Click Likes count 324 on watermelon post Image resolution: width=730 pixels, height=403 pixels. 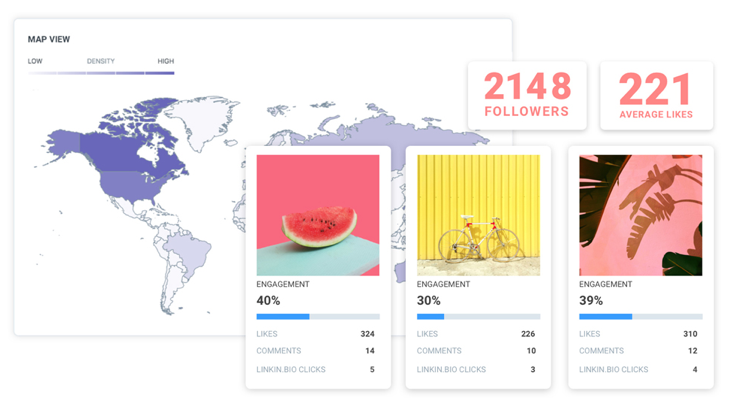click(367, 334)
